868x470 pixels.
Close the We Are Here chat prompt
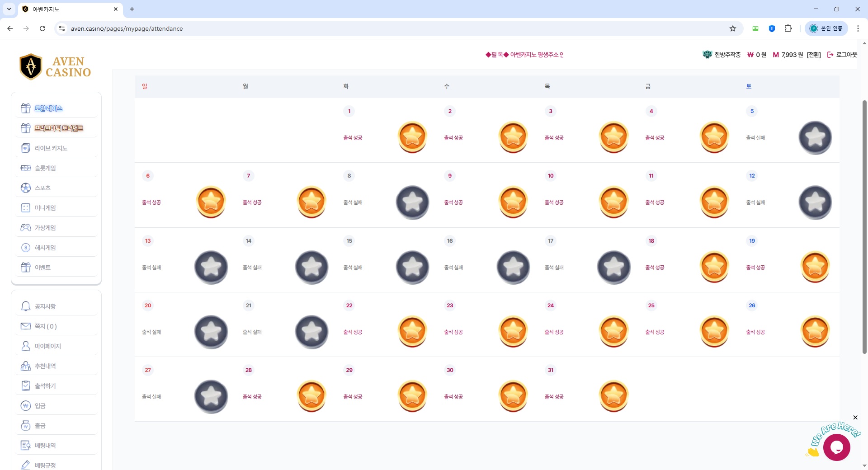coord(855,418)
